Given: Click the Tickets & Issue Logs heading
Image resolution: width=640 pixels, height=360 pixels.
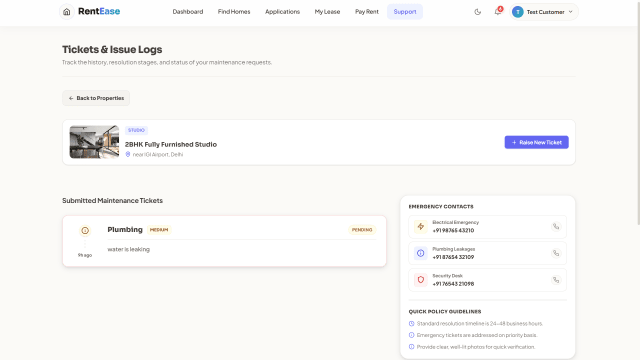Looking at the screenshot, I should (112, 49).
